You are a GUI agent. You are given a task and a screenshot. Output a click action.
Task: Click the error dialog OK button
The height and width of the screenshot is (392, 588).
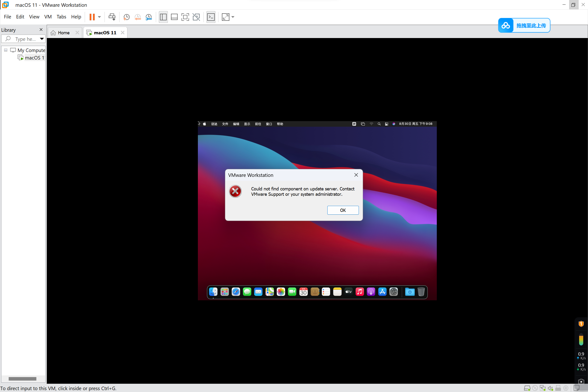pos(343,210)
